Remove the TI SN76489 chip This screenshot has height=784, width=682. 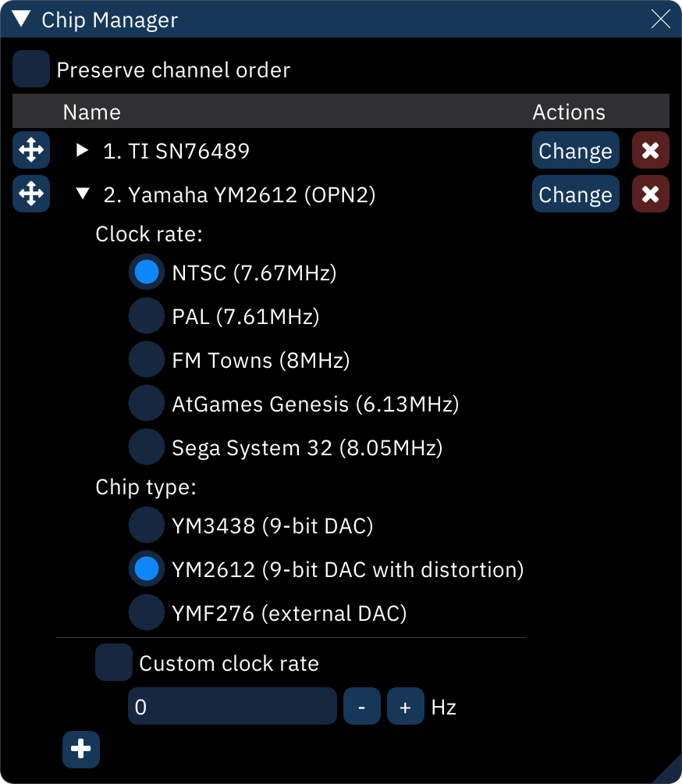(650, 150)
